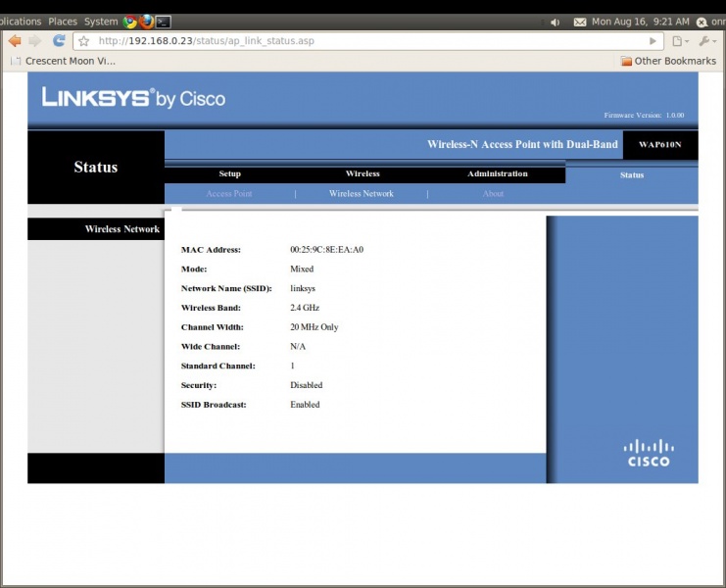
Task: Launch Chrome from the top panel
Action: (130, 21)
